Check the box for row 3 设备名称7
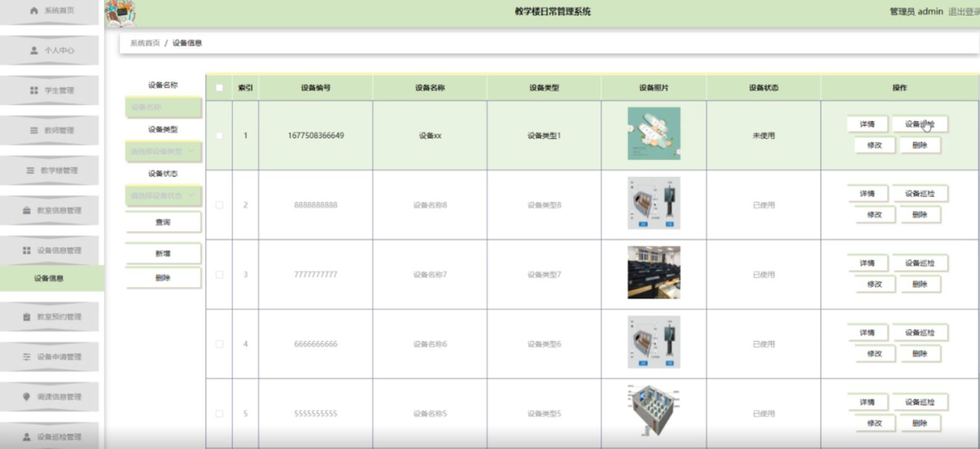980x449 pixels. (219, 274)
